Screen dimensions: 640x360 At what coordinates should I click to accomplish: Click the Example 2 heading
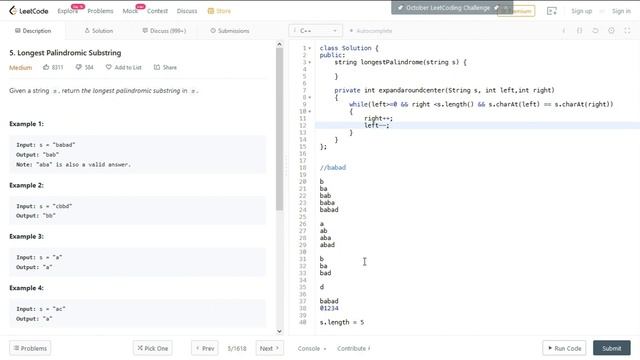(27, 185)
